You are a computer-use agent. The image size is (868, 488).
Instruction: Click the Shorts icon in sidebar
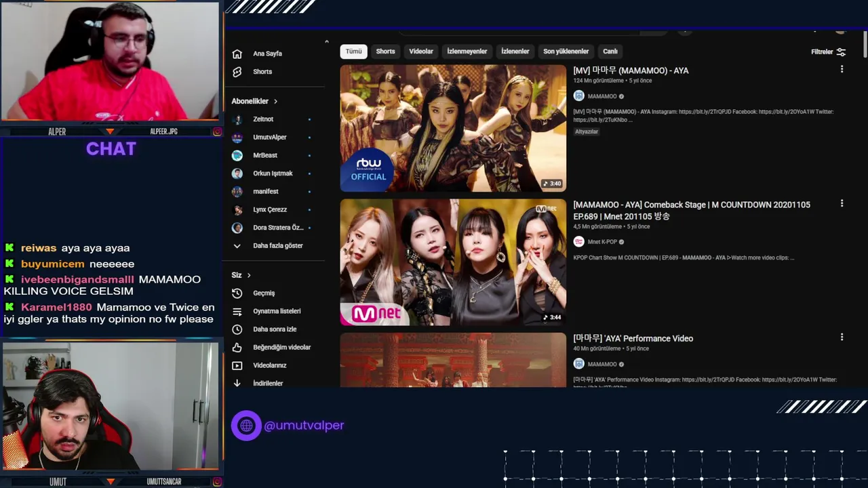237,72
